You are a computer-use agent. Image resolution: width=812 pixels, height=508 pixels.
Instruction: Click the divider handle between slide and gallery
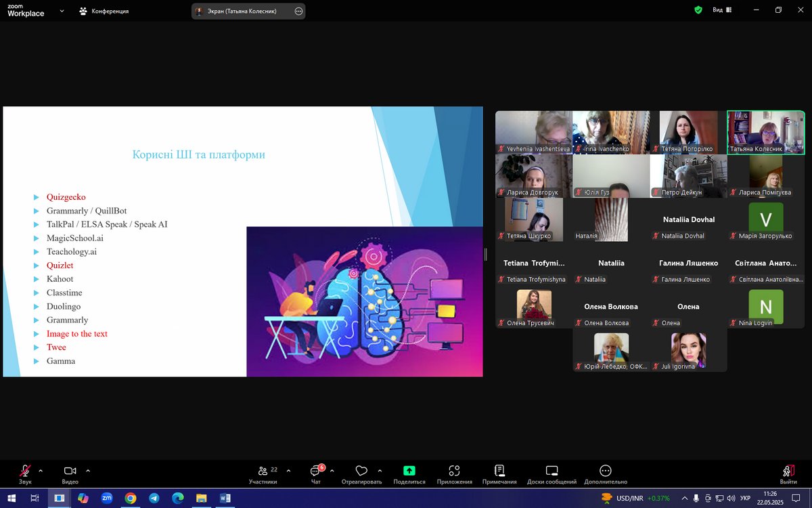[485, 254]
